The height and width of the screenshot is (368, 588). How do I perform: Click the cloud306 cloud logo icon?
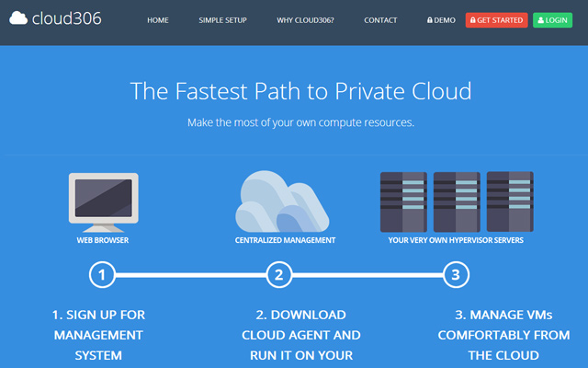click(18, 18)
